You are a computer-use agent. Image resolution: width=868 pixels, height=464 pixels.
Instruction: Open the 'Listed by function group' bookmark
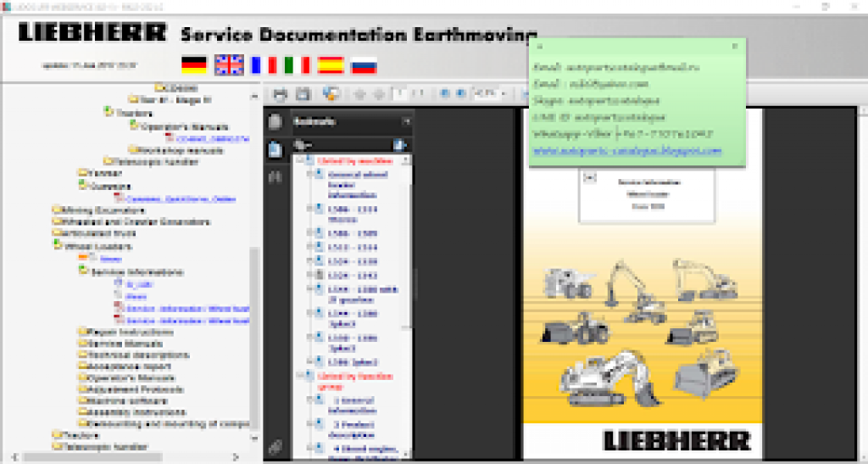(x=355, y=381)
